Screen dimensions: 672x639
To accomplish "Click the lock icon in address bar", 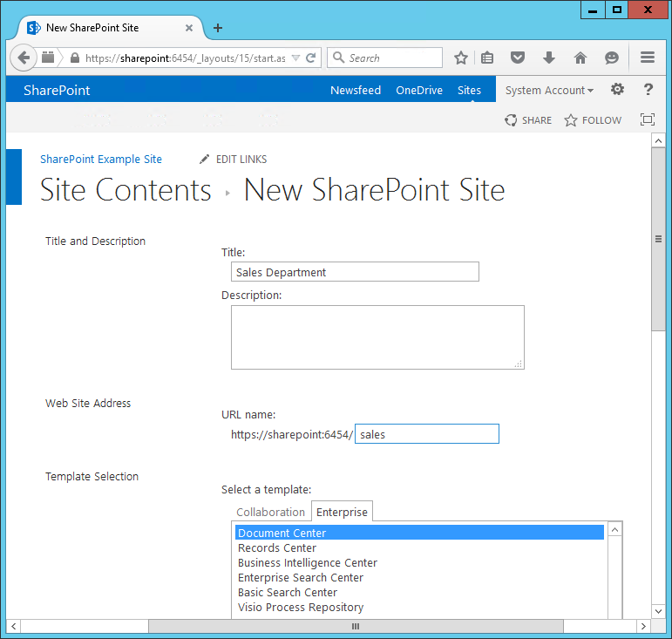I will [x=75, y=58].
